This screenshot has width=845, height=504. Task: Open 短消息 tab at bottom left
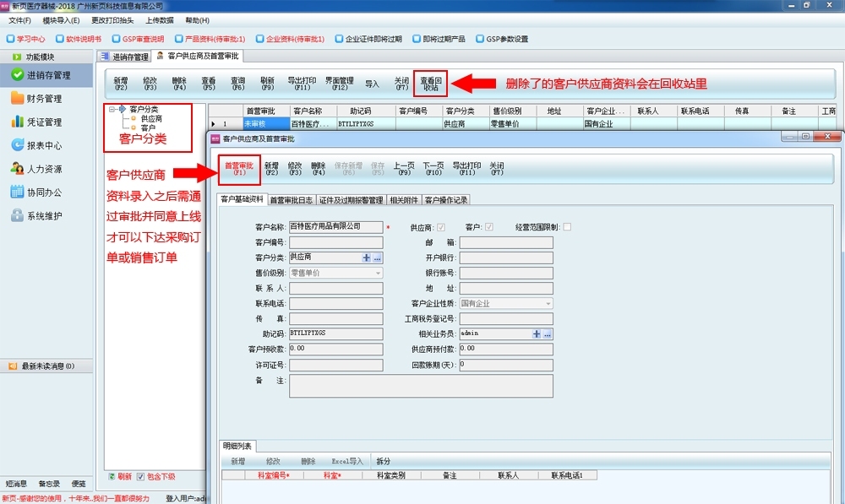click(x=16, y=484)
